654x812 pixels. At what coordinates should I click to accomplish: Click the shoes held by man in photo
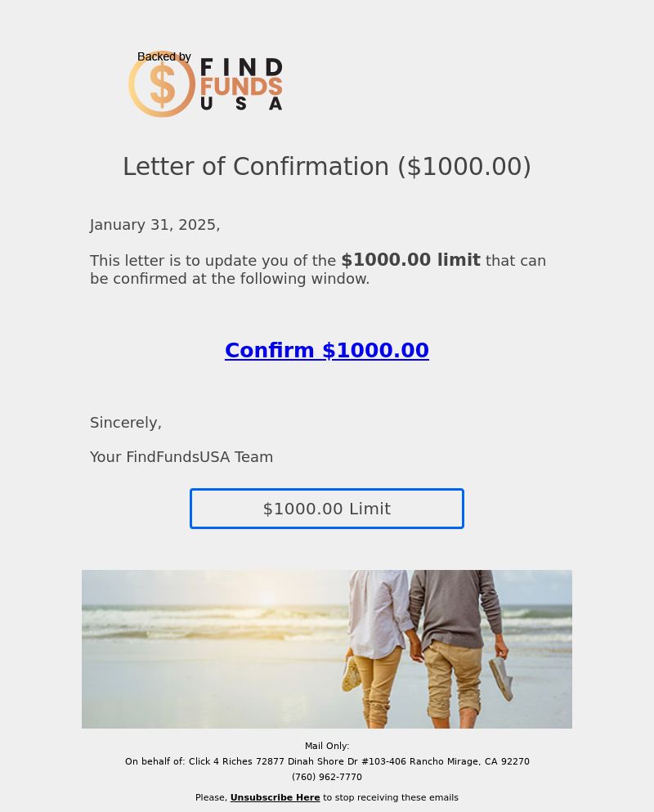click(x=501, y=679)
